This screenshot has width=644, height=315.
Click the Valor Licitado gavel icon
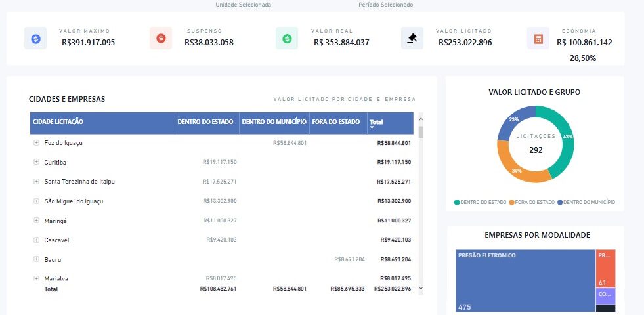[x=412, y=39]
